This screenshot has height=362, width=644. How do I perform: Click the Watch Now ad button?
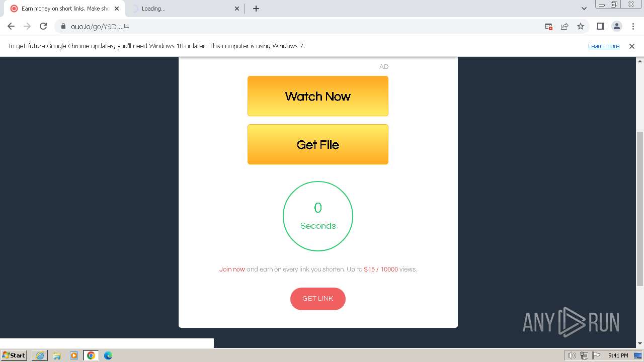coord(318,96)
